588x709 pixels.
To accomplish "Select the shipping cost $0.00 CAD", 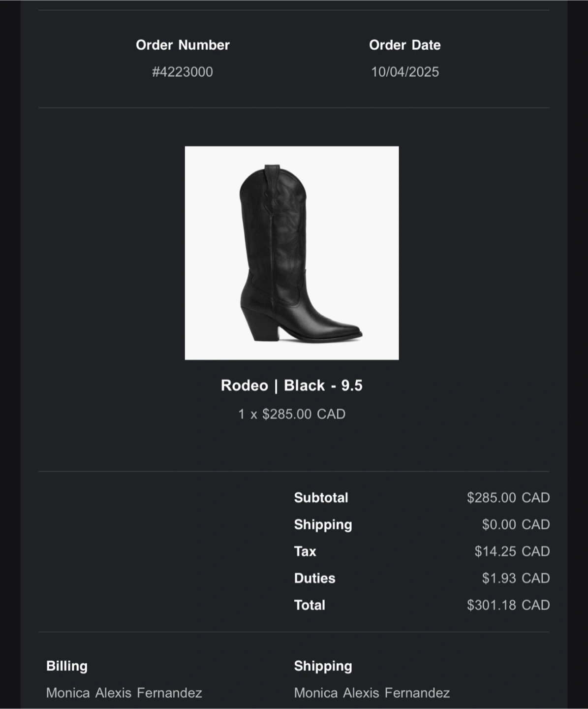I will point(515,525).
